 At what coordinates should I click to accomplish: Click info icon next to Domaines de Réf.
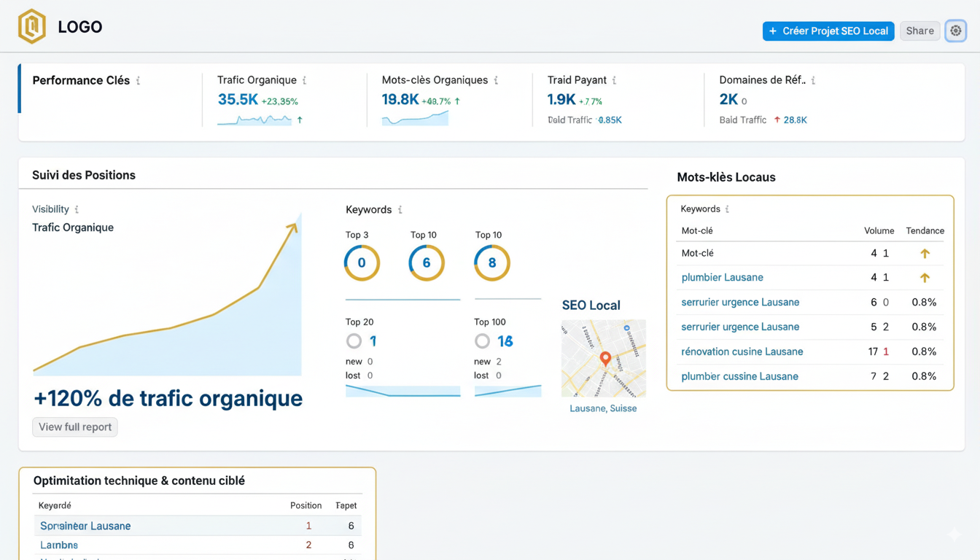(x=814, y=81)
